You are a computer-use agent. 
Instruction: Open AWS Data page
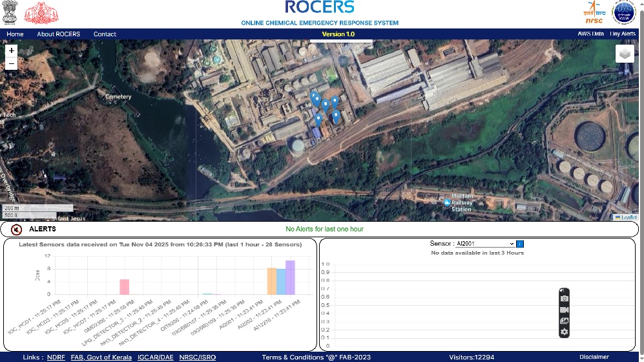coord(590,34)
